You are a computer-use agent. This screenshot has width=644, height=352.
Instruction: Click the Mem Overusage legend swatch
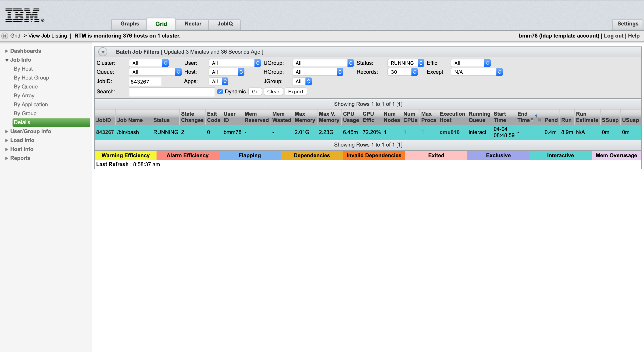(616, 155)
